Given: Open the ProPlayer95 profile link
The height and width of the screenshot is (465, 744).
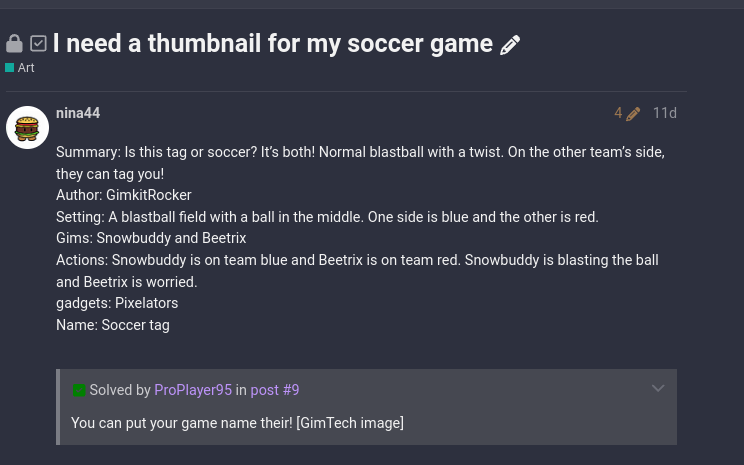Looking at the screenshot, I should click(x=193, y=390).
